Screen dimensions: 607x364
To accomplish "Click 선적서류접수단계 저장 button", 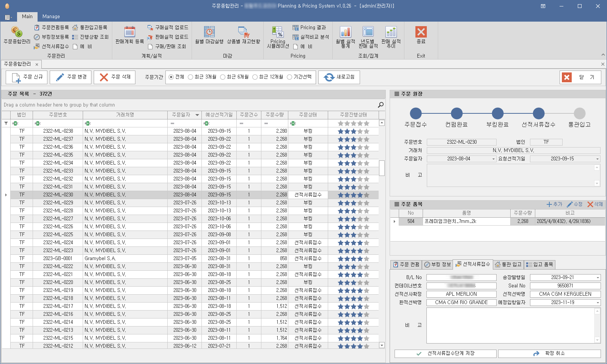I will point(445,353).
